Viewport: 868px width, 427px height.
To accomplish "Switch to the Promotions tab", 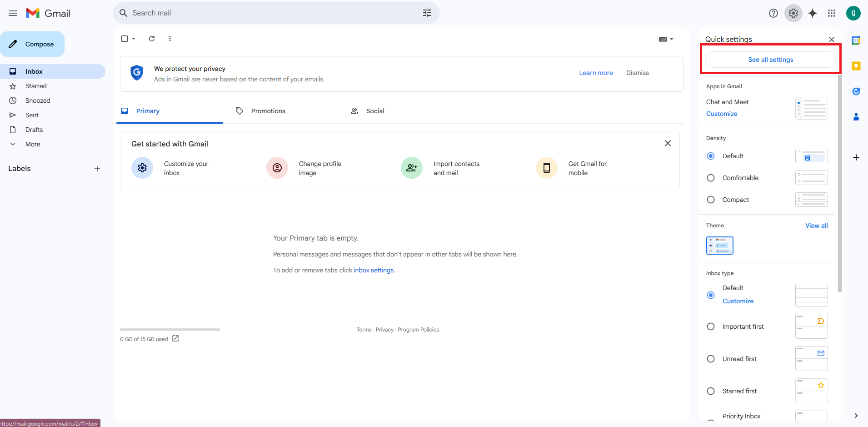I will tap(268, 111).
